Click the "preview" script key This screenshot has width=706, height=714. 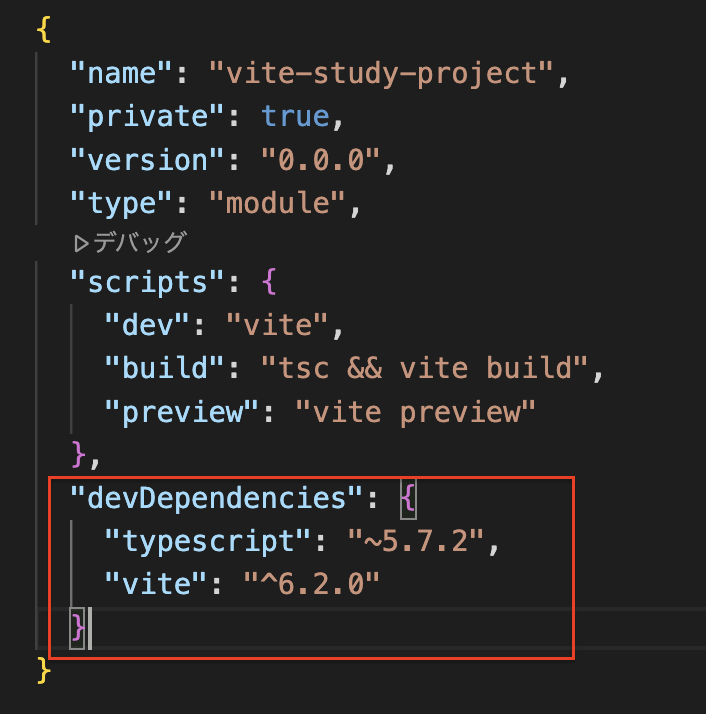click(182, 412)
